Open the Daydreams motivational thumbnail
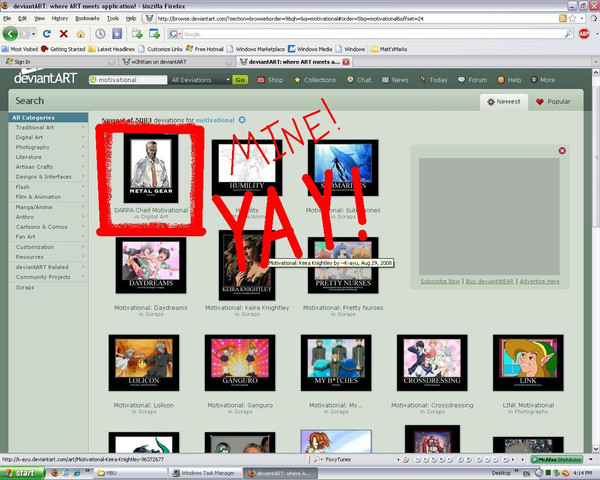Screen dimensions: 600x480 pos(151,265)
